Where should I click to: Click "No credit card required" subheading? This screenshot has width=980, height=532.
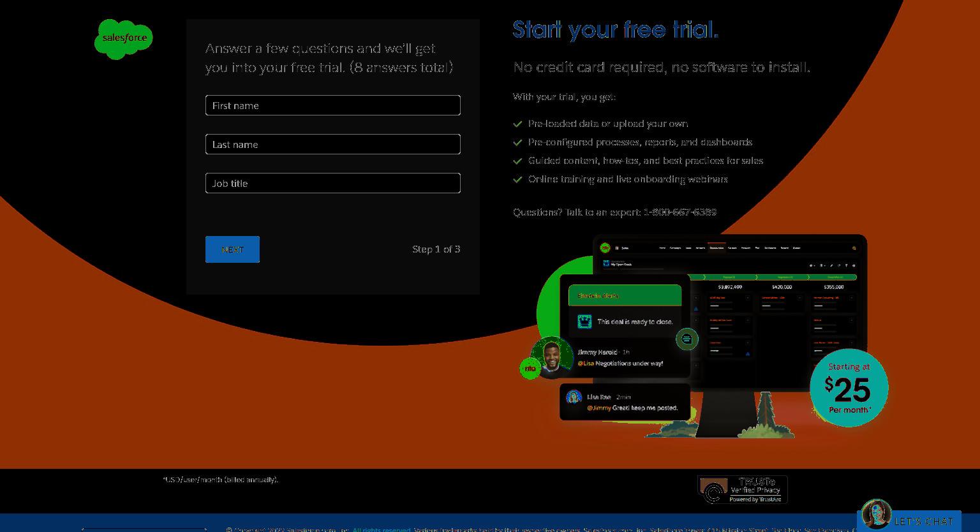pyautogui.click(x=662, y=67)
